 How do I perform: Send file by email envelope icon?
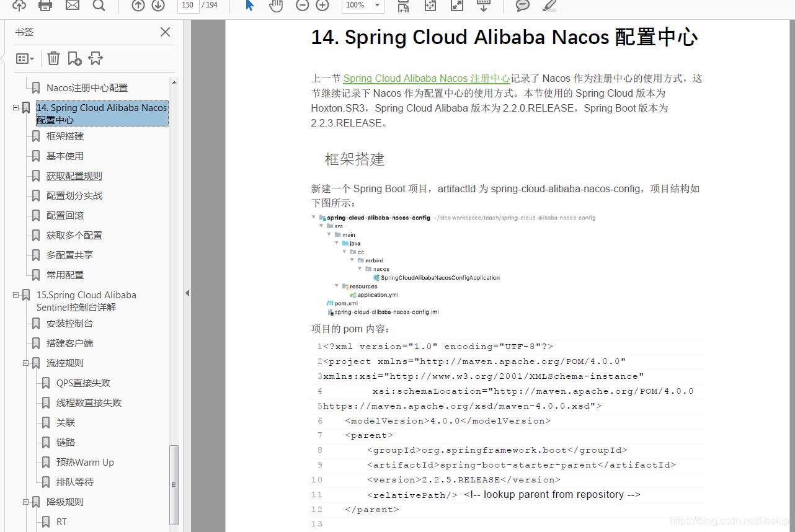pos(73,5)
